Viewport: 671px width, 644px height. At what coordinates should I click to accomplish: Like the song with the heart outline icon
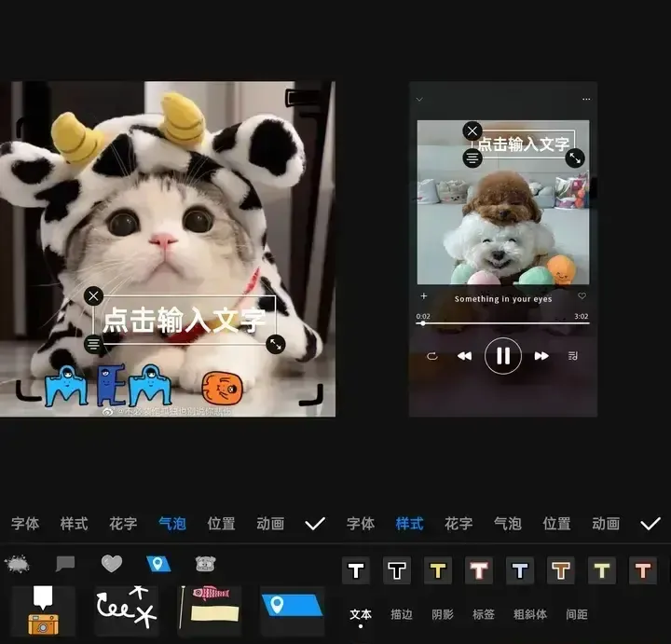tap(582, 296)
